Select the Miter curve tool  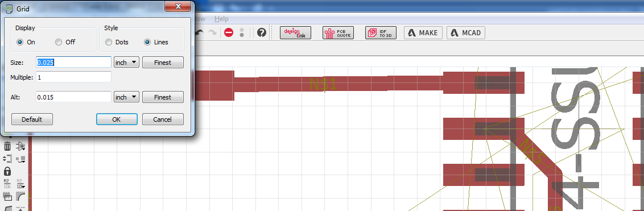[20, 196]
